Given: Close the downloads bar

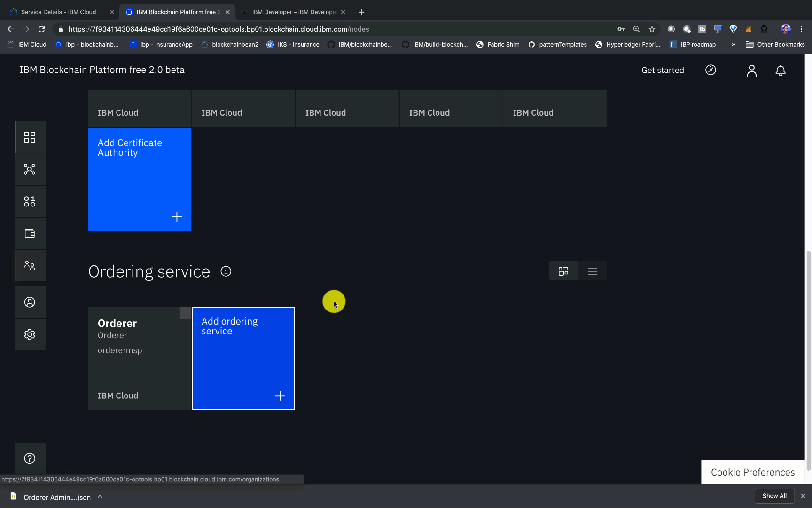Looking at the screenshot, I should point(803,496).
